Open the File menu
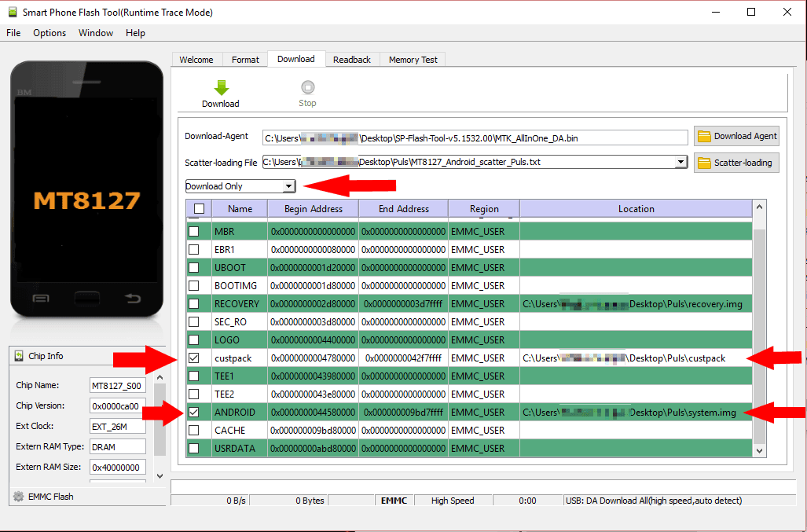 click(x=13, y=33)
